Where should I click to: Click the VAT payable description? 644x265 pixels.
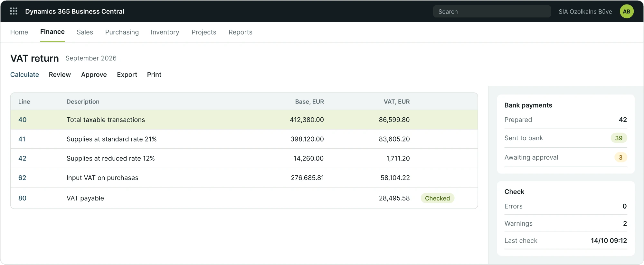[x=85, y=198]
